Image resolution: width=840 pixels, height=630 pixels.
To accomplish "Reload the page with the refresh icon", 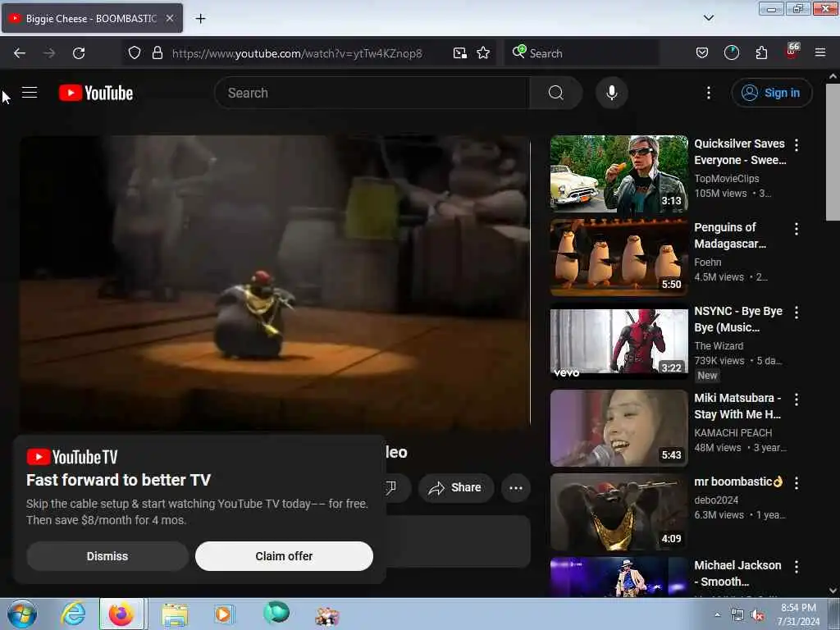I will (x=79, y=53).
